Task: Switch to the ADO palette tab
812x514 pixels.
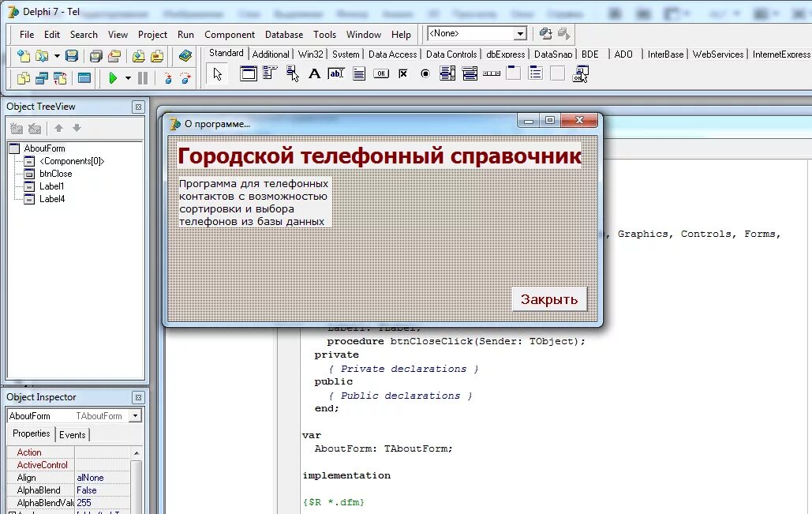Action: pyautogui.click(x=623, y=54)
